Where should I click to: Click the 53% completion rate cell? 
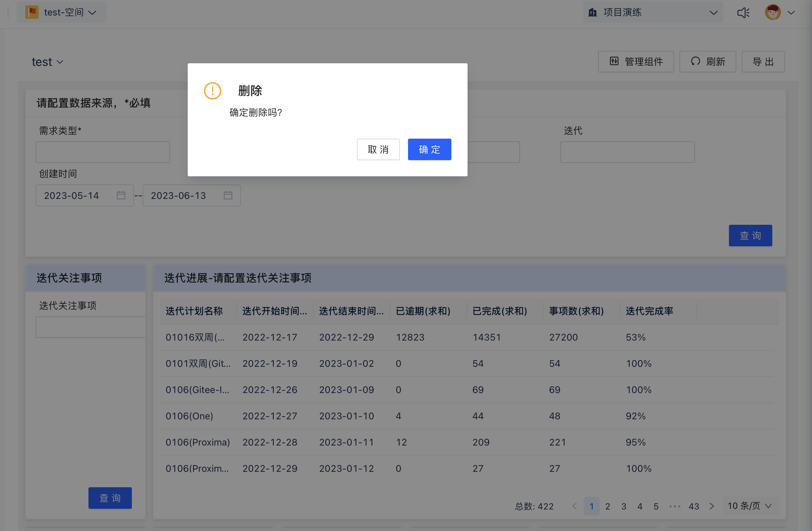636,337
